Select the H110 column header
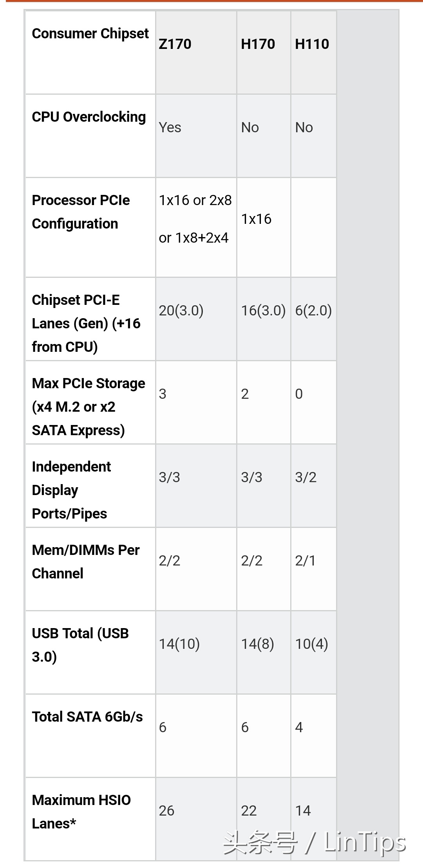Image resolution: width=423 pixels, height=868 pixels. pos(312,44)
